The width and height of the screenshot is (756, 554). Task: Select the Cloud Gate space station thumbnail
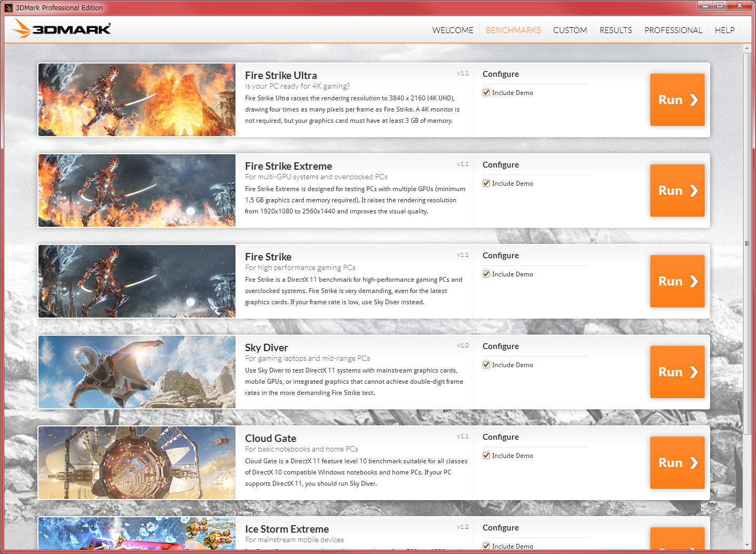coord(137,463)
